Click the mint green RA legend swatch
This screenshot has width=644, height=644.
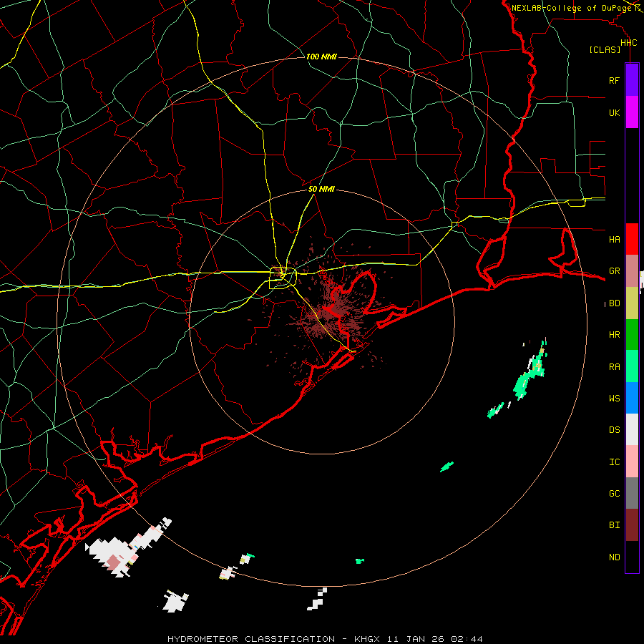point(632,366)
